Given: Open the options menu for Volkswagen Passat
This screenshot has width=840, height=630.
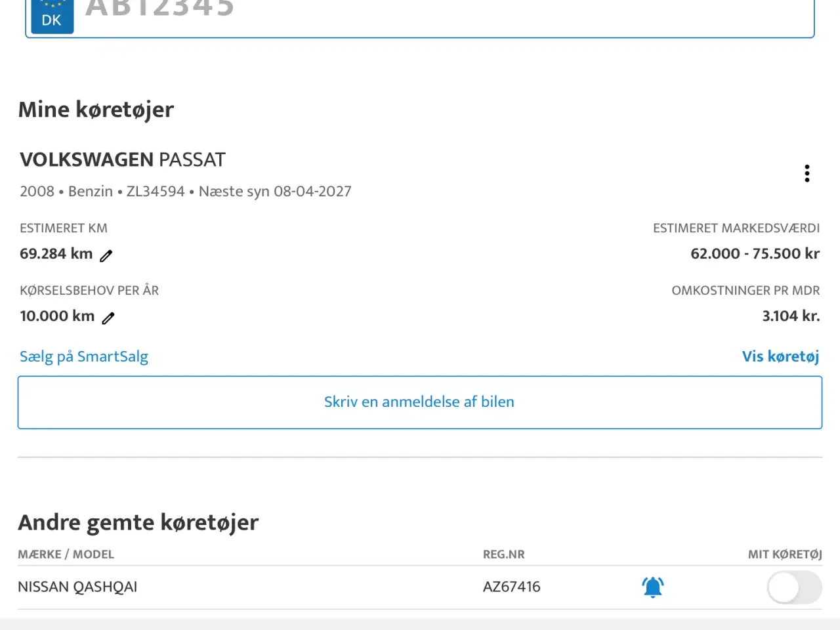Looking at the screenshot, I should (807, 173).
